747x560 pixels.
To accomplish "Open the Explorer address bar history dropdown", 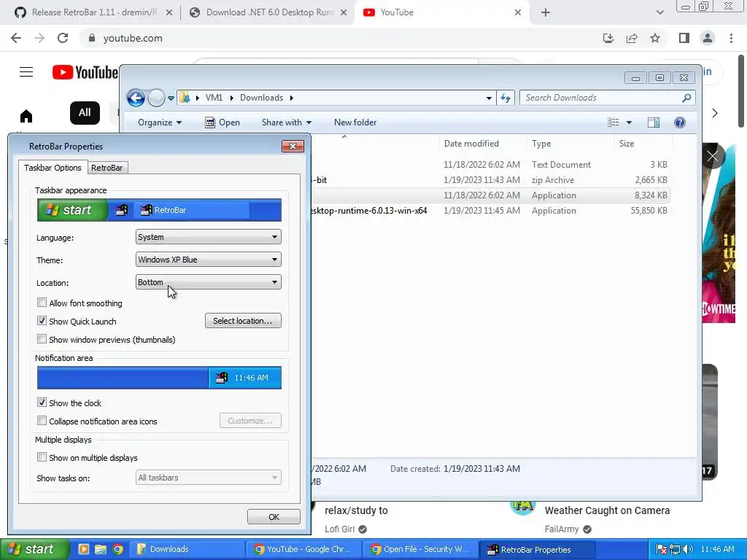I will (489, 98).
